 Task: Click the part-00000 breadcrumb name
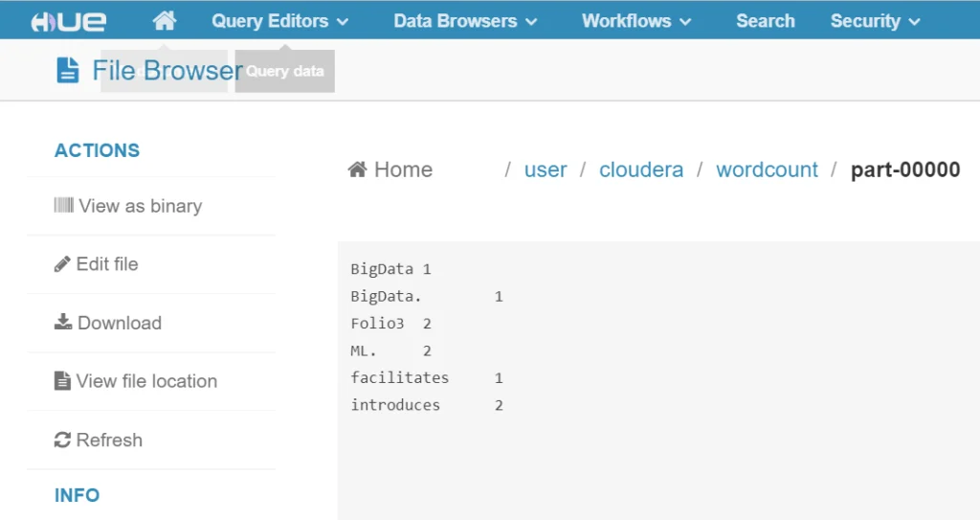pos(905,170)
